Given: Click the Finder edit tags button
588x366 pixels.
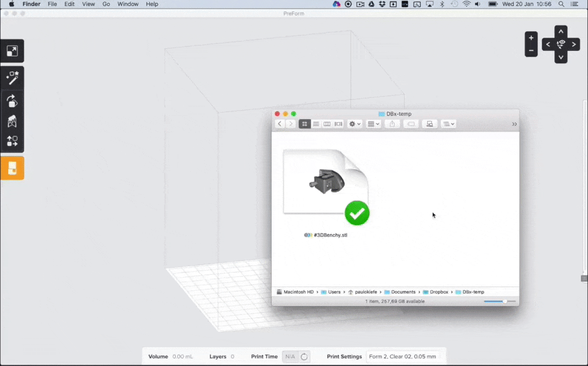Looking at the screenshot, I should [411, 124].
